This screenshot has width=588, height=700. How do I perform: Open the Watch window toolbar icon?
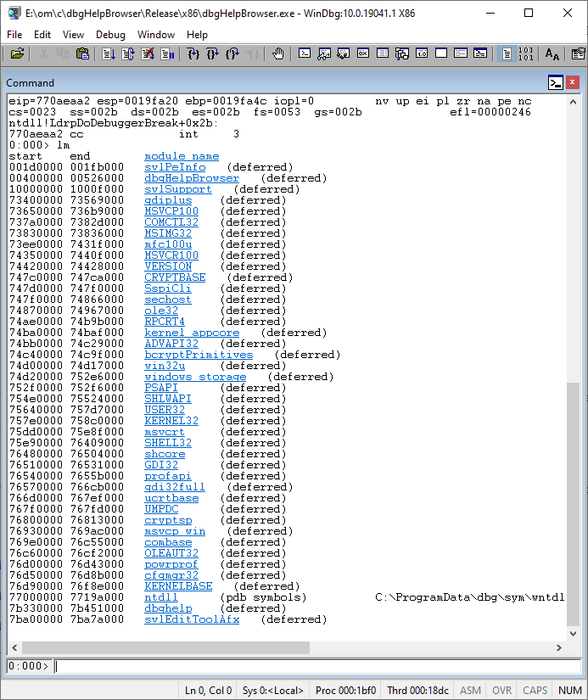(x=324, y=53)
